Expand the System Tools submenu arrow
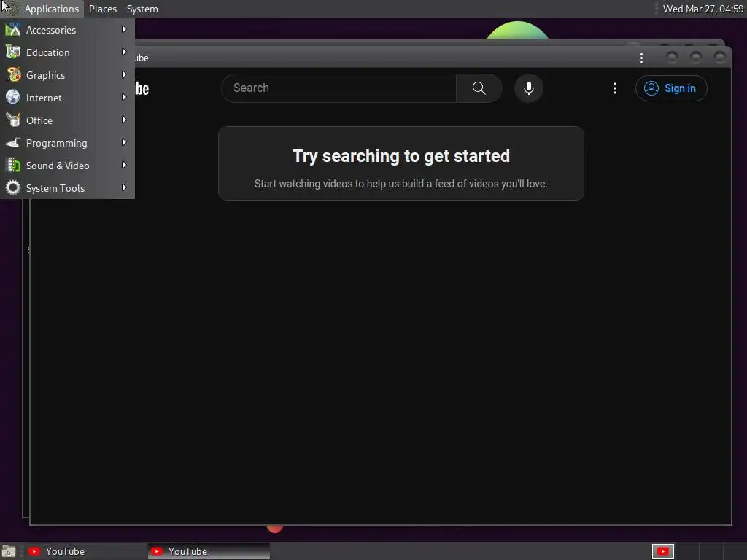 pyautogui.click(x=124, y=187)
